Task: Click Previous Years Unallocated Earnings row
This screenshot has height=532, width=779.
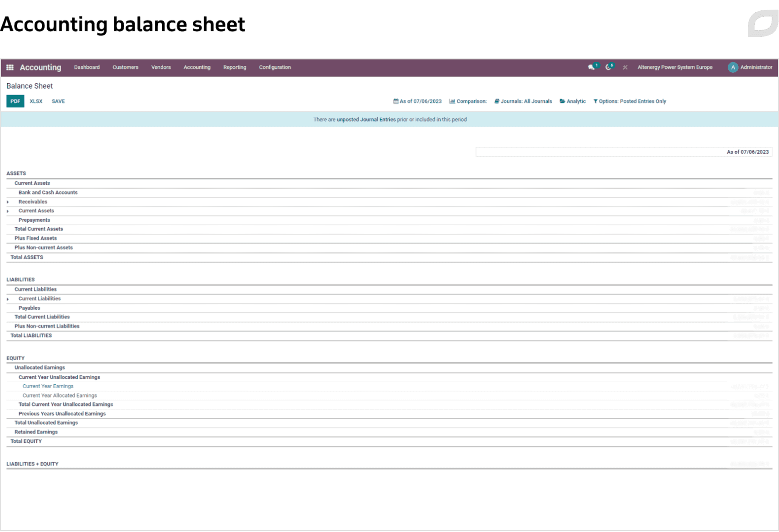Action: pos(389,414)
